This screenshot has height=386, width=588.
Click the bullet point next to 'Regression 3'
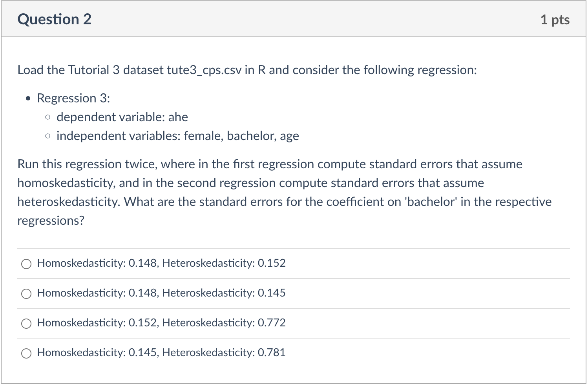pyautogui.click(x=28, y=98)
